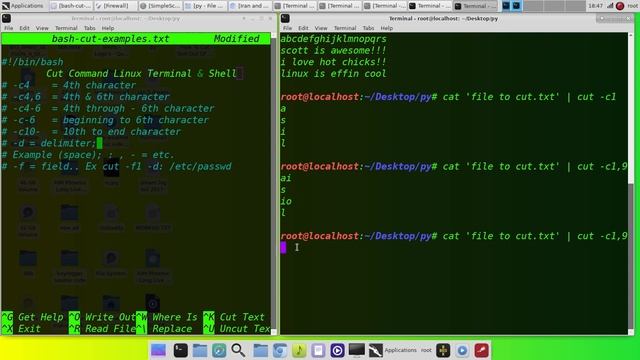
Task: Open Applications label in the bottom dock
Action: click(400, 350)
